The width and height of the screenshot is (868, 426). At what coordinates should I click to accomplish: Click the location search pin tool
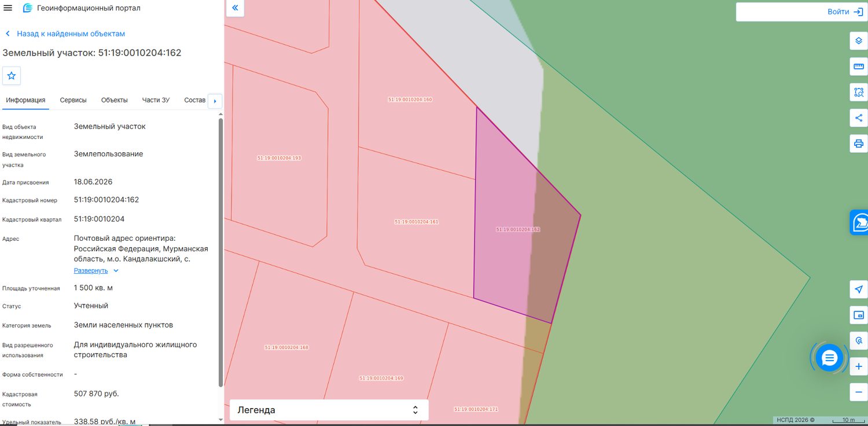click(x=859, y=341)
